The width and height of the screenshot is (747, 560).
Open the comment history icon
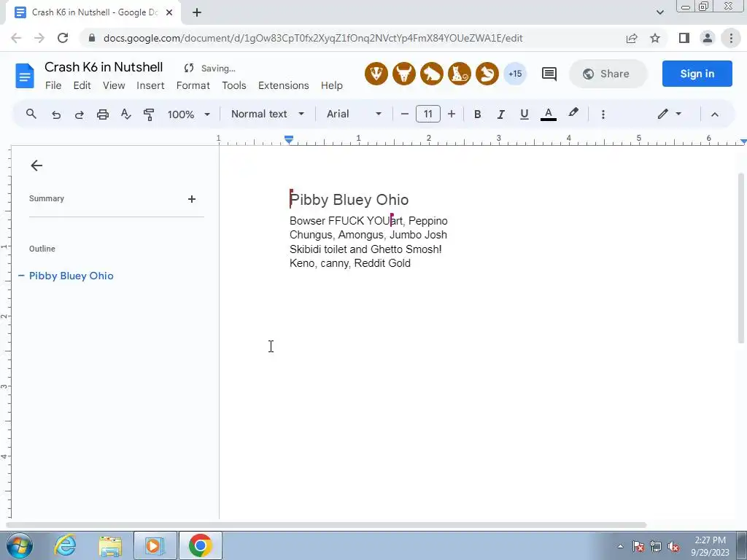pyautogui.click(x=549, y=74)
